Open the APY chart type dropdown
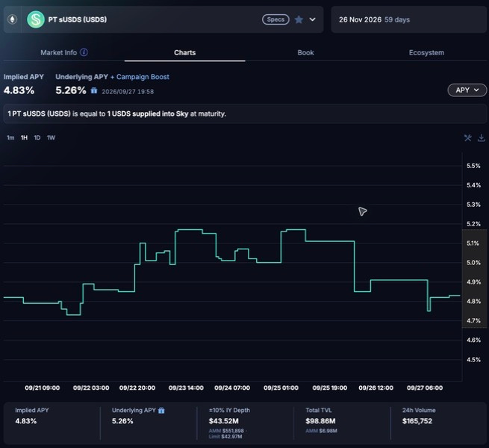 (467, 90)
